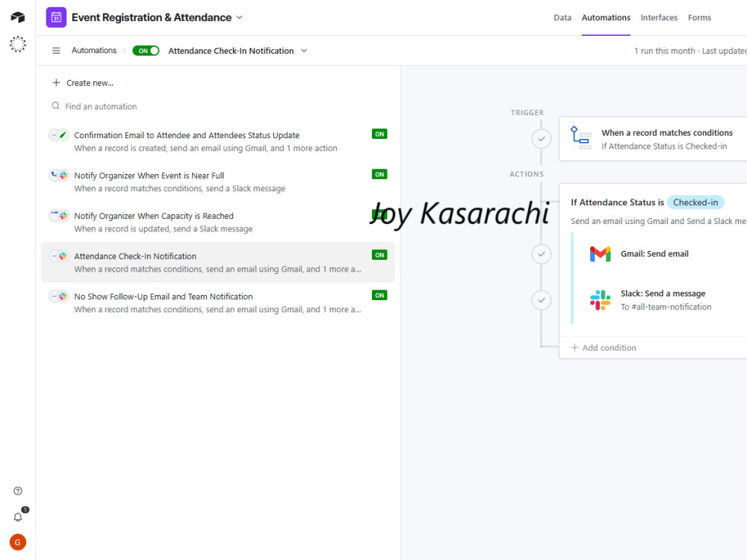The height and width of the screenshot is (560, 747).
Task: Click 'If Attendance Status is' condition heading
Action: click(x=617, y=202)
